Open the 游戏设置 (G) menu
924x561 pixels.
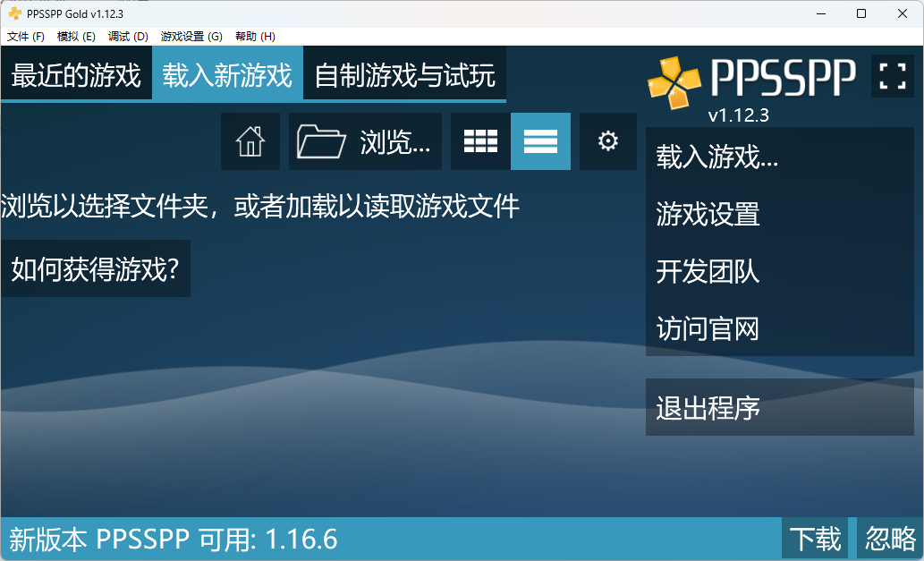(x=191, y=37)
